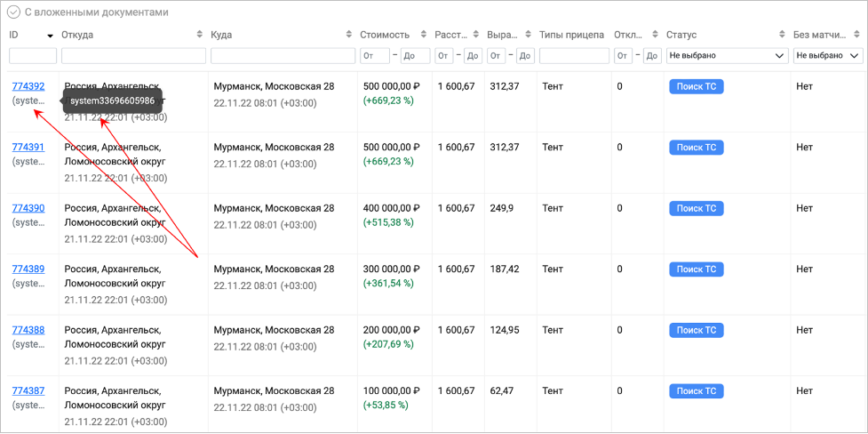Sort by the ID column arrow
Image resolution: width=868 pixels, height=434 pixels.
pyautogui.click(x=51, y=36)
